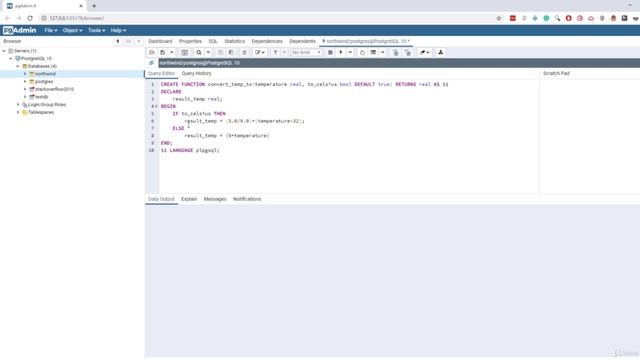Click the Stop query square icon

tap(330, 53)
